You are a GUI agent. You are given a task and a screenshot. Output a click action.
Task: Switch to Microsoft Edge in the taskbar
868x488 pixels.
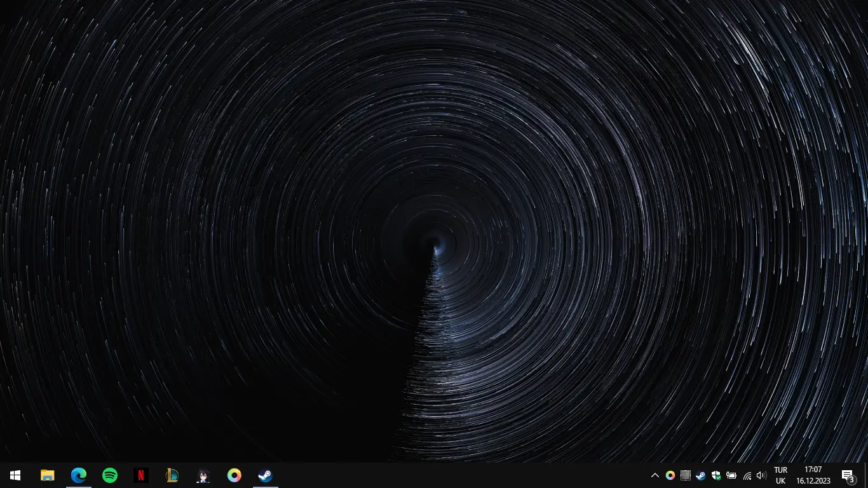[x=79, y=475]
